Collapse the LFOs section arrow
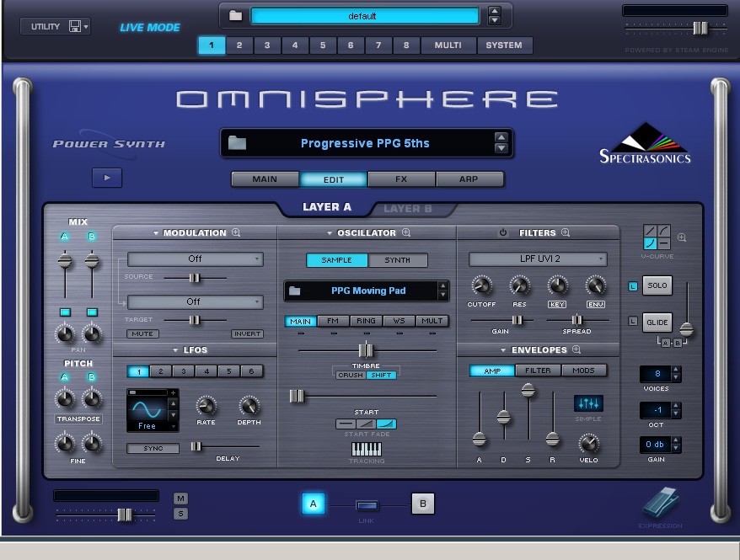The image size is (740, 560). tap(175, 350)
